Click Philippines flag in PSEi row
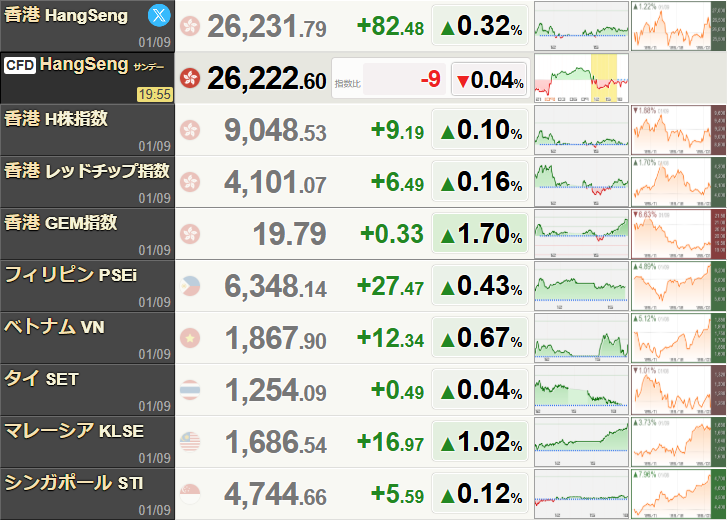This screenshot has height=520, width=727. point(190,286)
